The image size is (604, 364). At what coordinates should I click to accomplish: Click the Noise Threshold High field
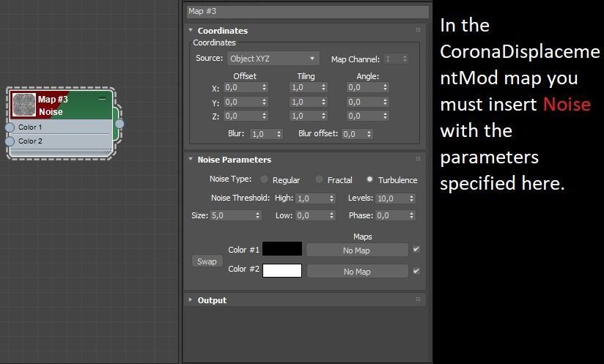click(x=312, y=198)
